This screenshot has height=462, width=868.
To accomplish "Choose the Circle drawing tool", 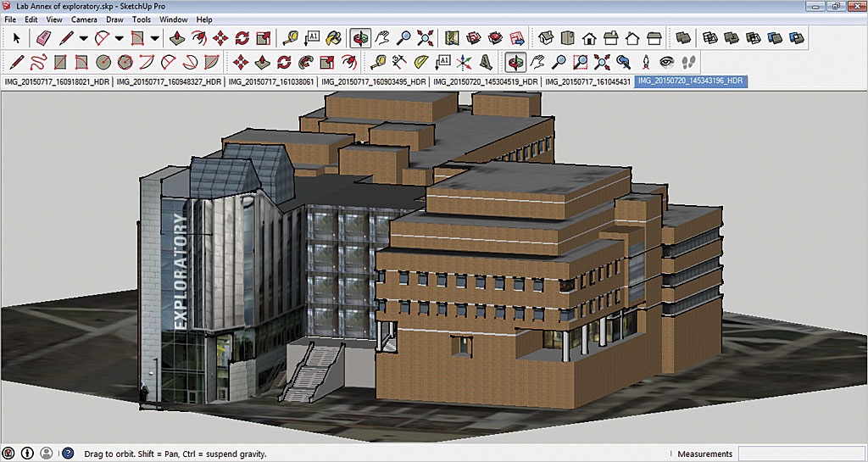I will pos(103,62).
